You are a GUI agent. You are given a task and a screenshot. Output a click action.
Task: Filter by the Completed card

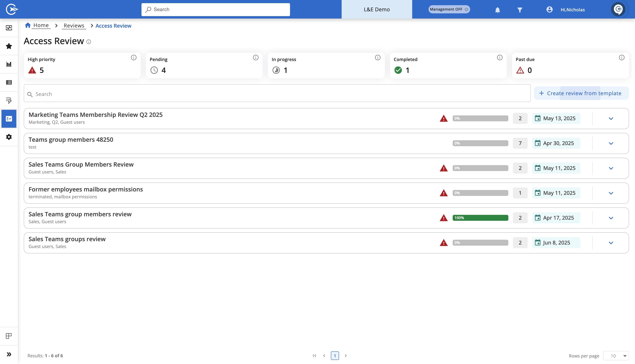pyautogui.click(x=448, y=65)
